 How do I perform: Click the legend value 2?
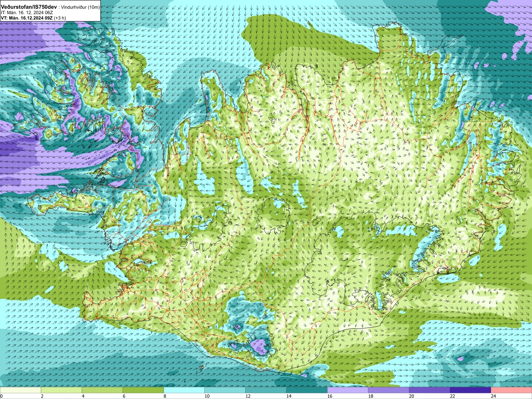click(42, 396)
